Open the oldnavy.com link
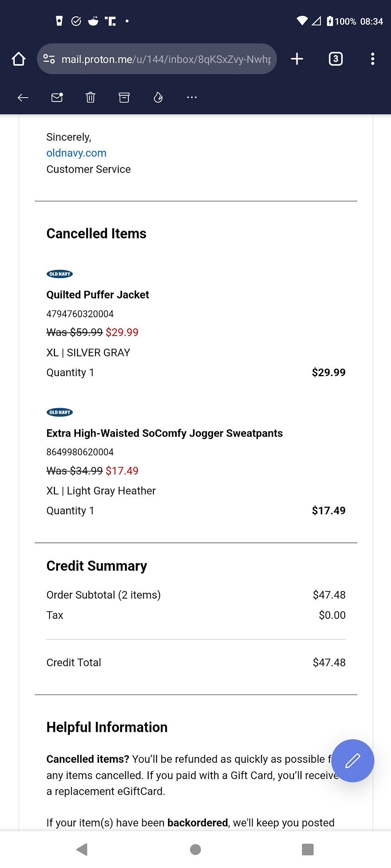The width and height of the screenshot is (391, 868). 76,153
